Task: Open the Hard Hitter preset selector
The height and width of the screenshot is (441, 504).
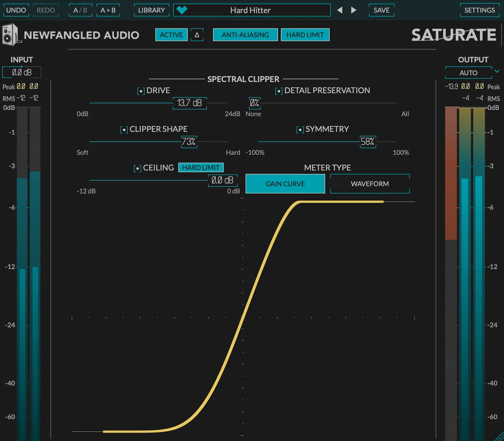Action: 252,10
